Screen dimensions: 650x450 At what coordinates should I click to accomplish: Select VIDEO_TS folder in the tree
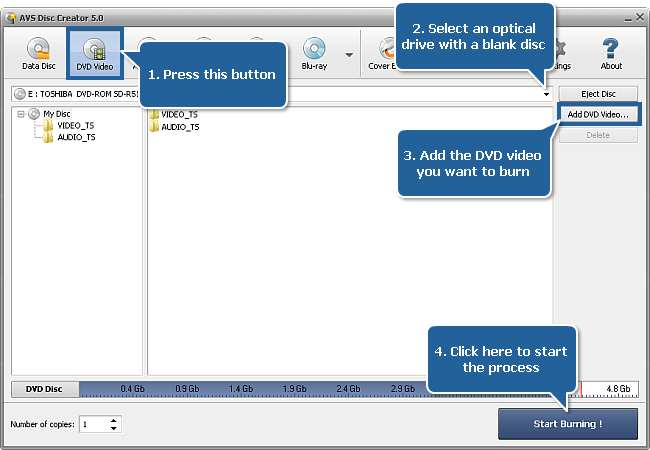click(75, 126)
